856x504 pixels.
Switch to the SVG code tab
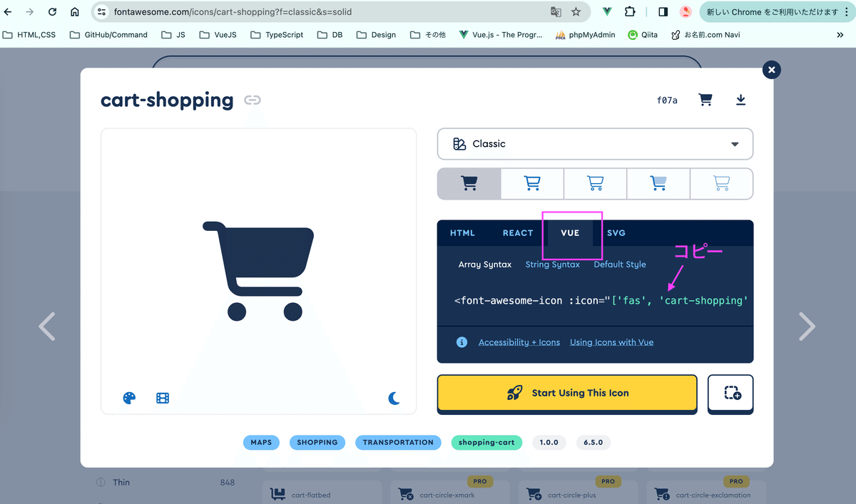[616, 233]
